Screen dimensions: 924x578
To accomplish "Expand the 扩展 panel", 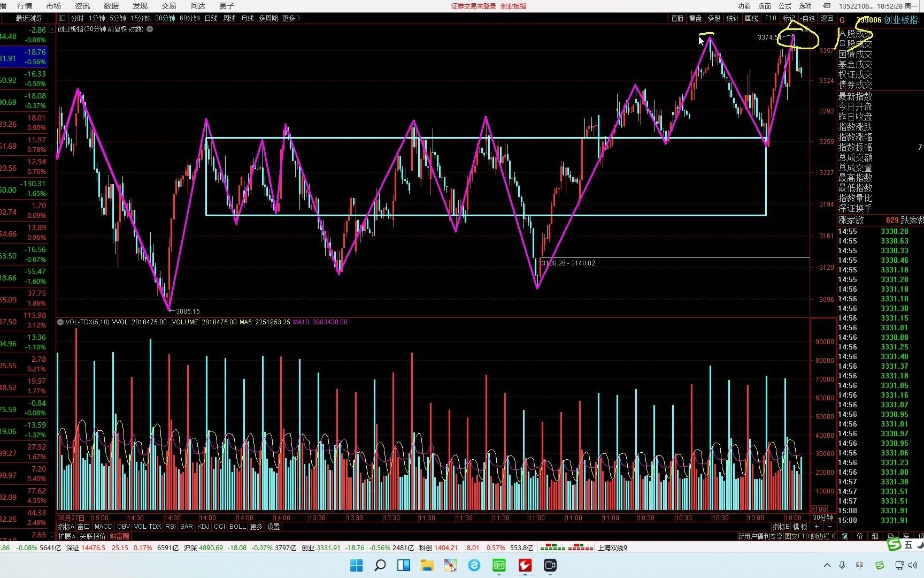I will click(67, 536).
